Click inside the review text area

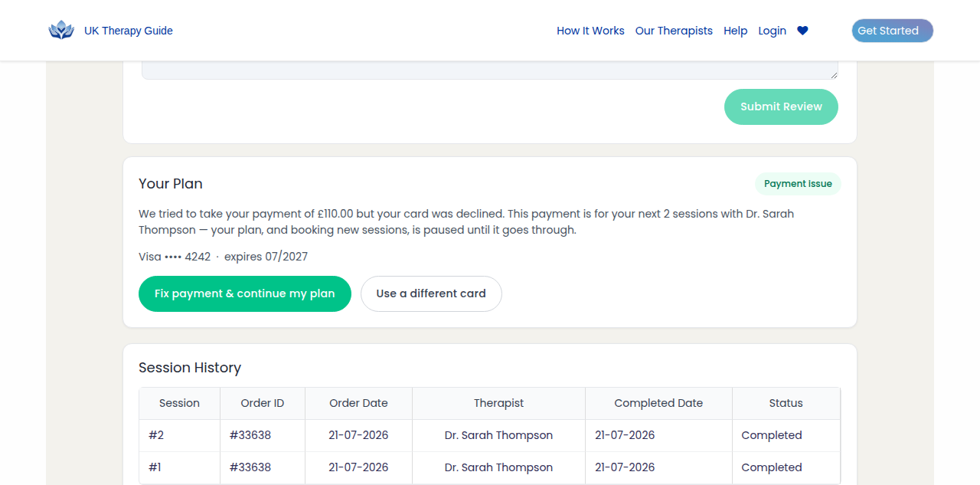[490, 70]
